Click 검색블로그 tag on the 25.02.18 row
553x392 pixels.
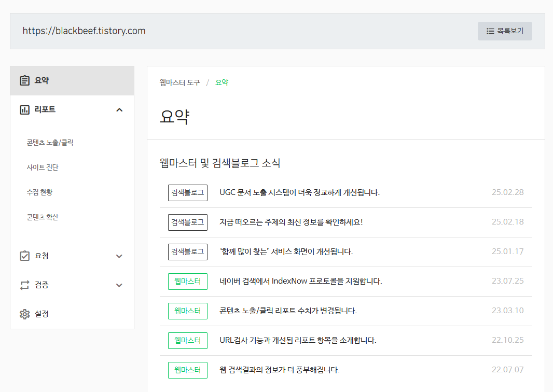pos(188,222)
